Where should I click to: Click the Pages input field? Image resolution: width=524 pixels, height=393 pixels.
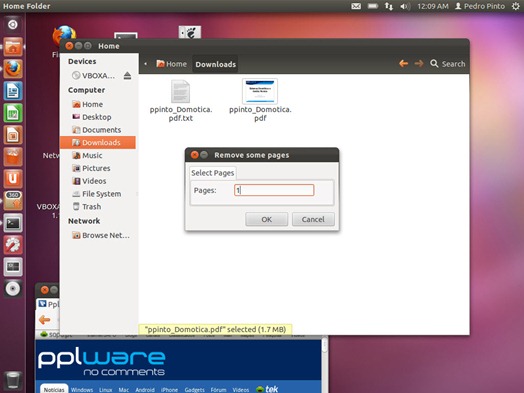point(274,190)
